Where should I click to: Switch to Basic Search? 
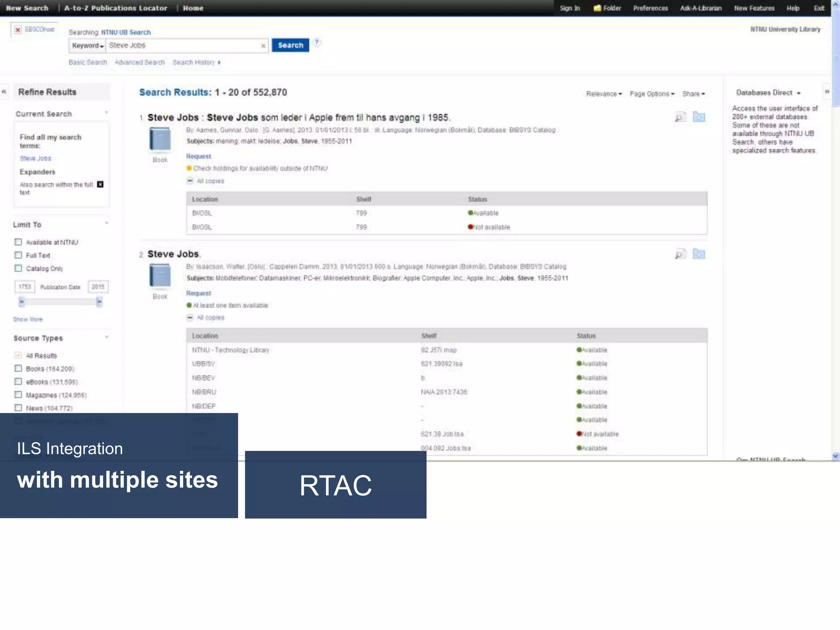click(x=88, y=62)
